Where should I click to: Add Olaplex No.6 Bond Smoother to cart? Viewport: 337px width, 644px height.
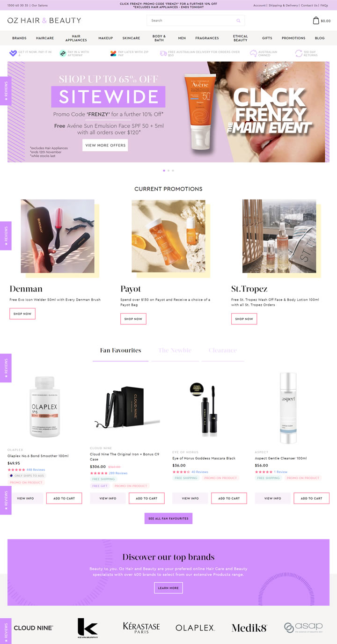[x=64, y=498]
